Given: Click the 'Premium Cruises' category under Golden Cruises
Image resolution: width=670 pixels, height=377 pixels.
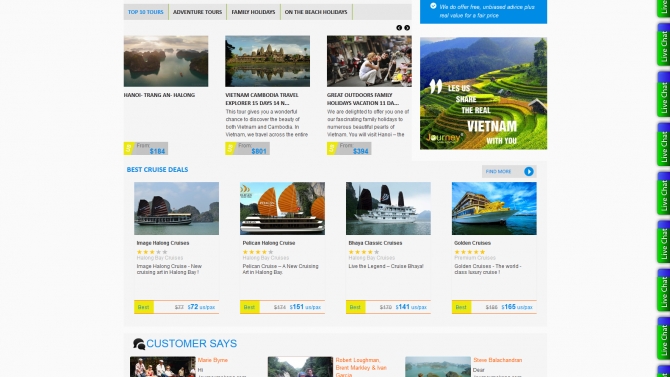Looking at the screenshot, I should pos(475,258).
